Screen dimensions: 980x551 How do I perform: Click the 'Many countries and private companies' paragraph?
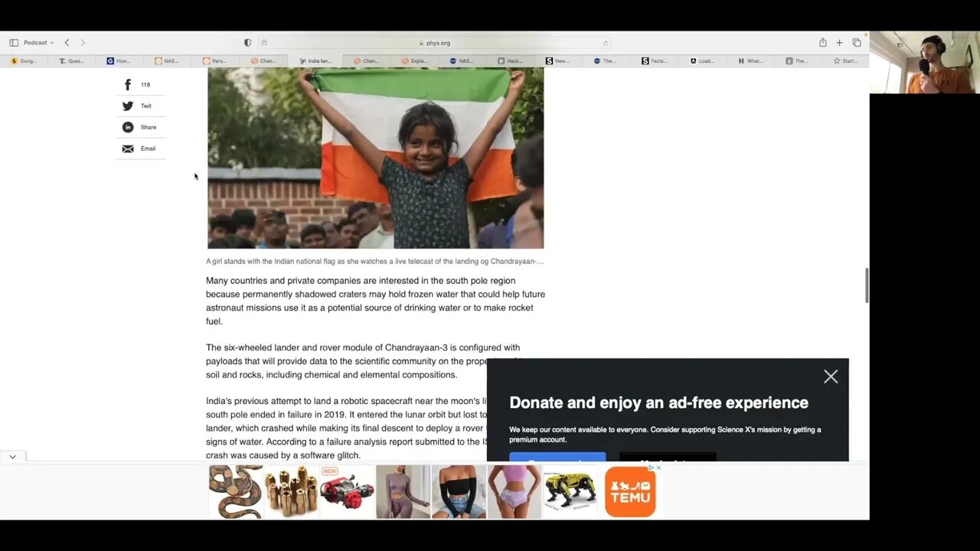(x=375, y=301)
